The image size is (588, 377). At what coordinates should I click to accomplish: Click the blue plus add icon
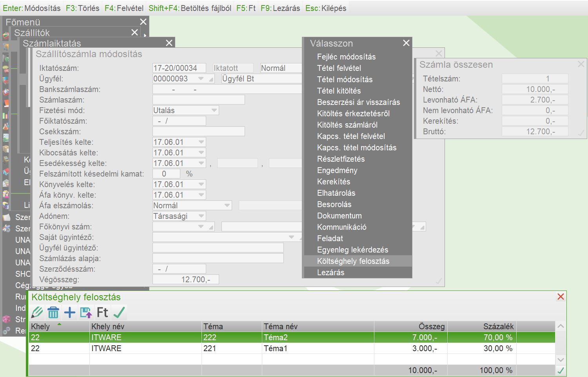point(70,312)
